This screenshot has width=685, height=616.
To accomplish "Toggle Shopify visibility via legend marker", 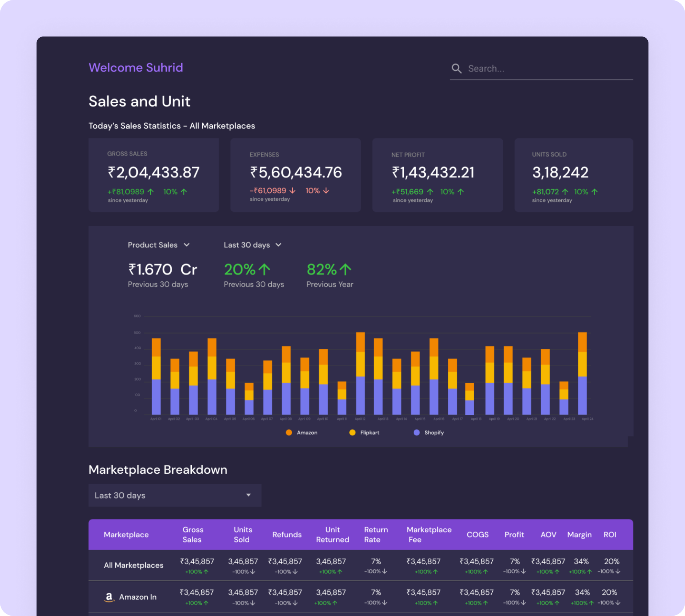I will pyautogui.click(x=416, y=432).
